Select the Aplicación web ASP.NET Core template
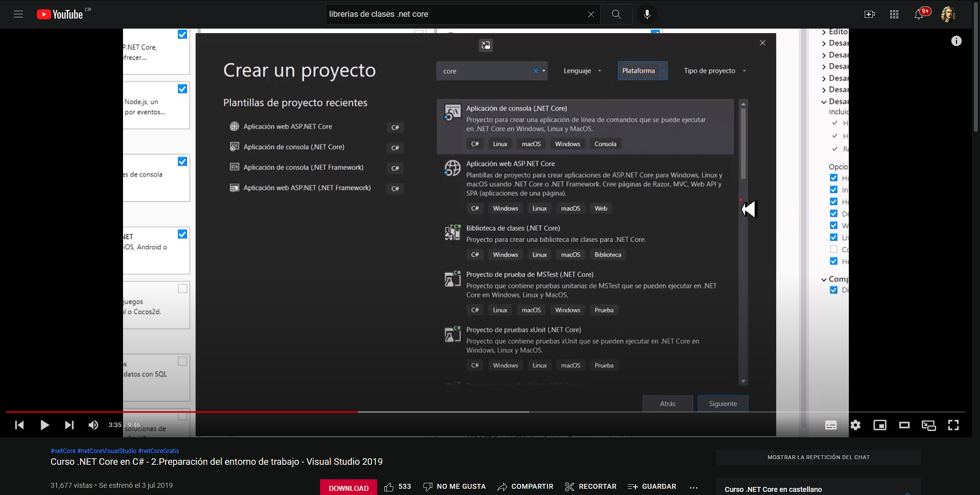The width and height of the screenshot is (980, 495). [585, 186]
